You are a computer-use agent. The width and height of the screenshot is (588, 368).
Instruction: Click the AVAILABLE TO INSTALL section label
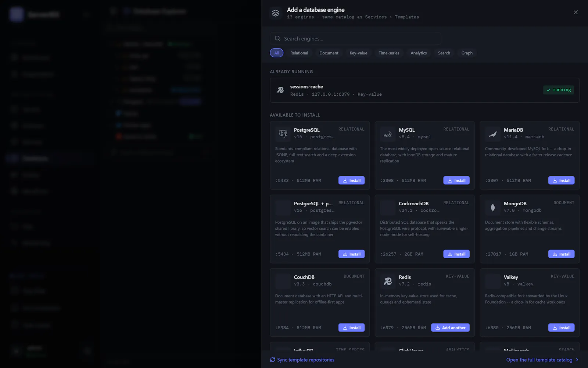(295, 115)
